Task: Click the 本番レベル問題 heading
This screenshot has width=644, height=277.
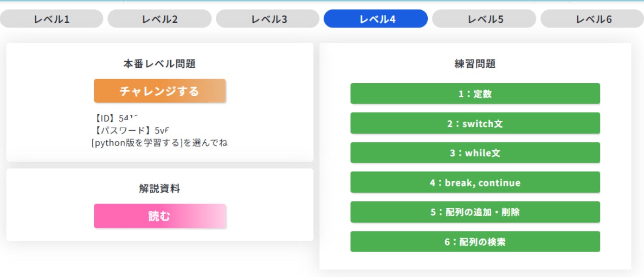Action: point(160,64)
